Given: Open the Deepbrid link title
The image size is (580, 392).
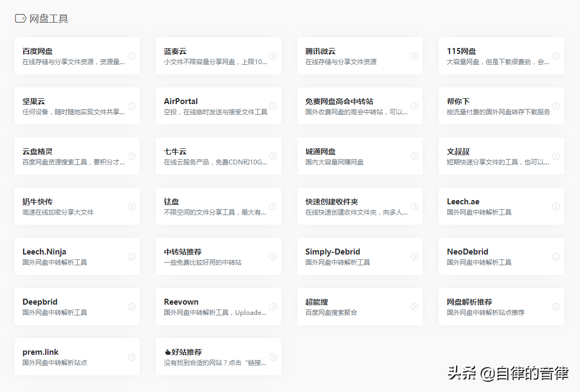Looking at the screenshot, I should tap(40, 302).
